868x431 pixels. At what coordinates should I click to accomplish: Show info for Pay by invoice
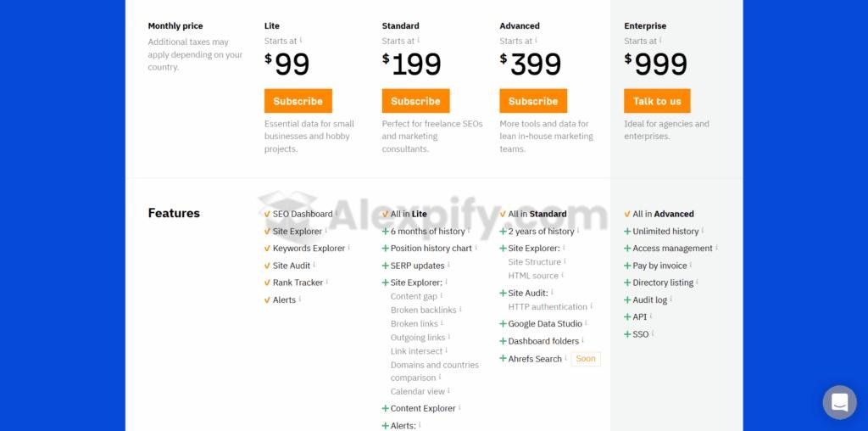click(x=692, y=265)
